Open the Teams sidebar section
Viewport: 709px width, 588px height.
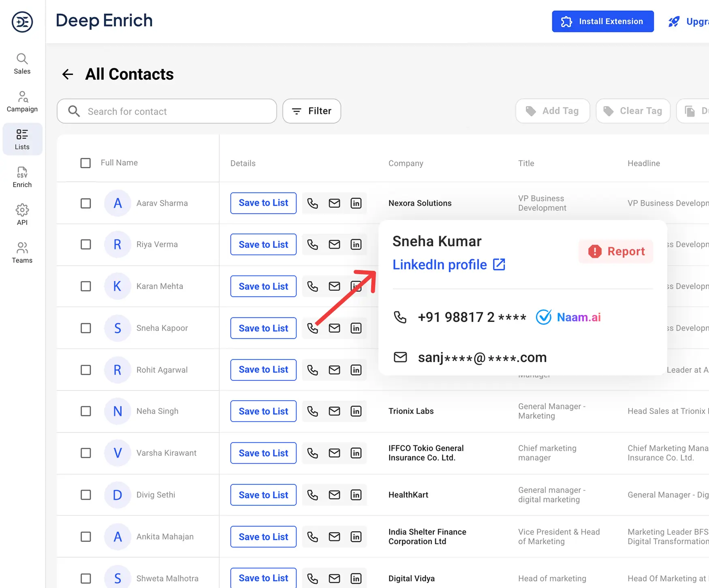22,252
